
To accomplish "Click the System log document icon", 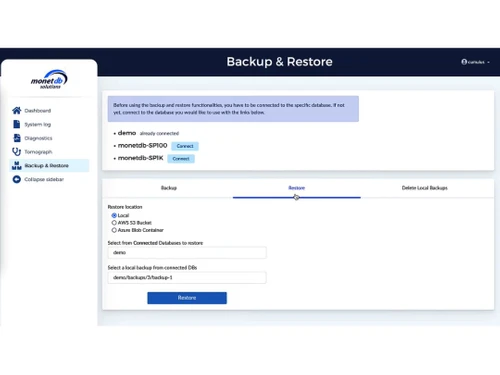I will pos(17,124).
